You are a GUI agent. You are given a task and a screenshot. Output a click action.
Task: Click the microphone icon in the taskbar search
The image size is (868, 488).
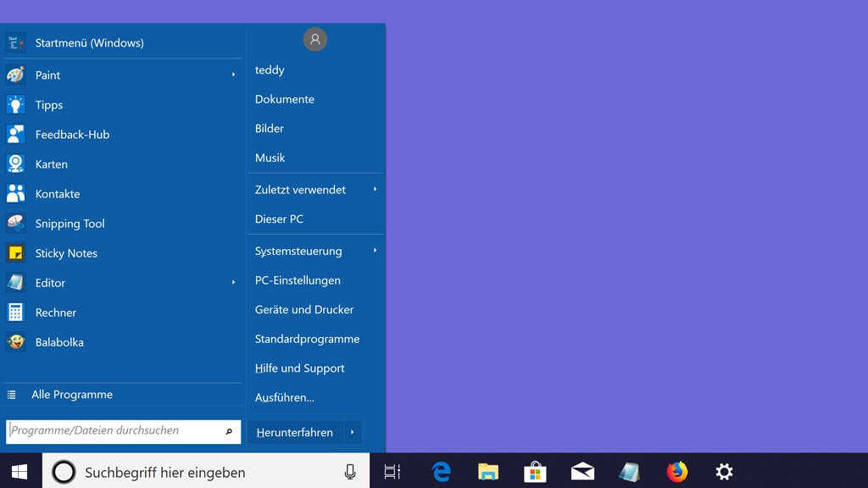point(350,472)
